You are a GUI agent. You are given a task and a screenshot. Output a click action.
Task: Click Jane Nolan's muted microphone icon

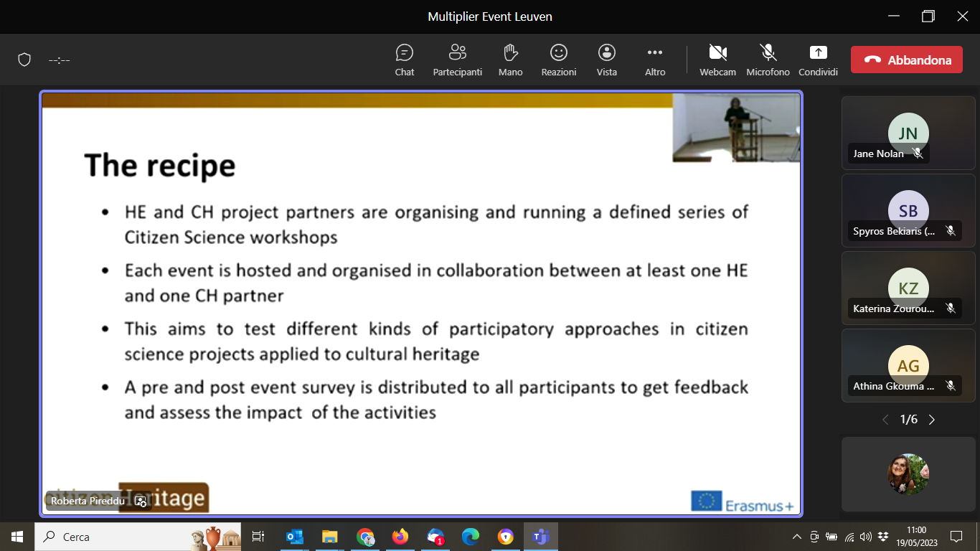pos(917,154)
